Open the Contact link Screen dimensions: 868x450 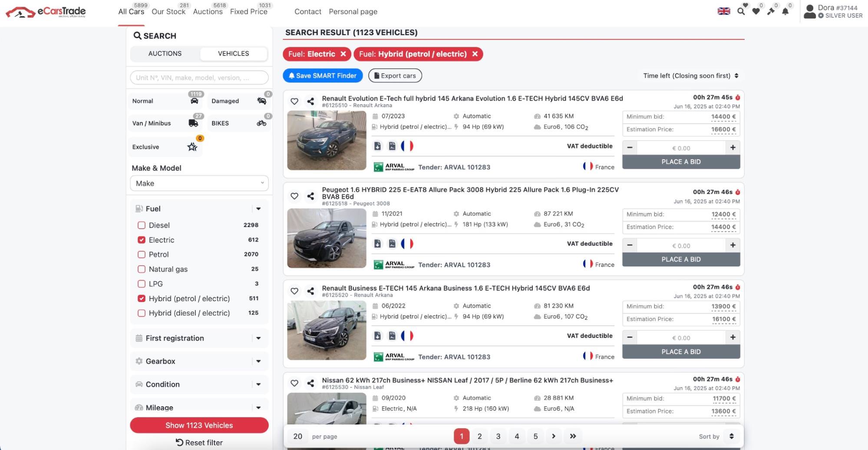coord(308,12)
